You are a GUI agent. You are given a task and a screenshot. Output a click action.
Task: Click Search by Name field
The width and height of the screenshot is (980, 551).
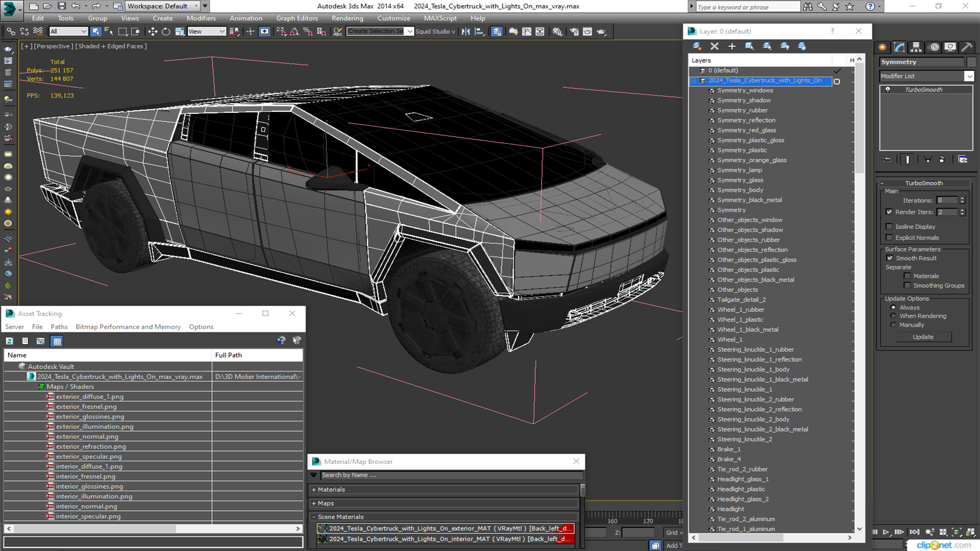coord(451,475)
